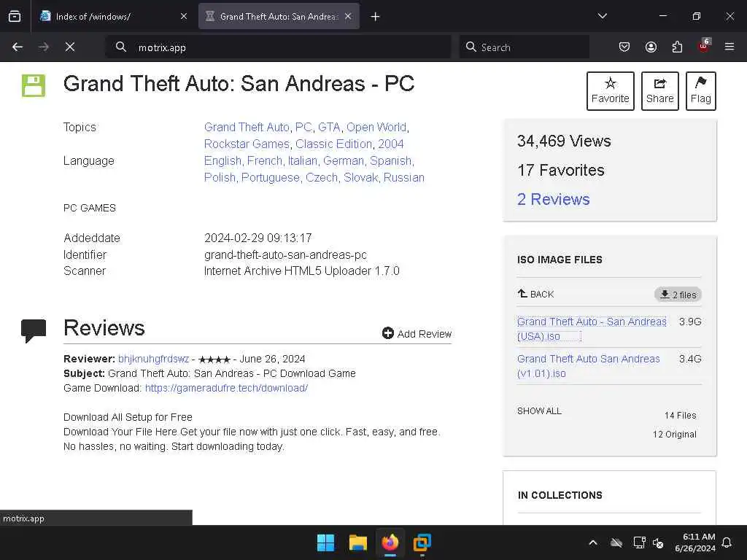Image resolution: width=747 pixels, height=560 pixels.
Task: Click the 17 Favorites text
Action: coord(561,170)
